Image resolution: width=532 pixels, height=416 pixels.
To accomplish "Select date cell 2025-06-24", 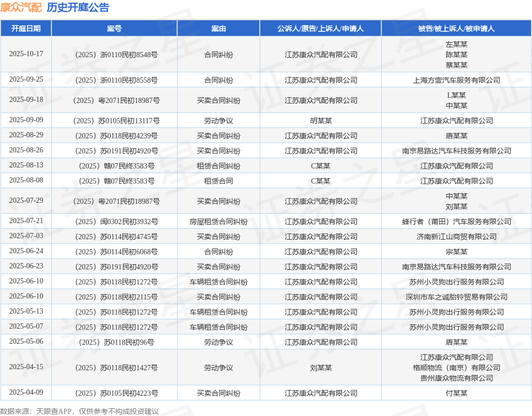I will tap(26, 251).
